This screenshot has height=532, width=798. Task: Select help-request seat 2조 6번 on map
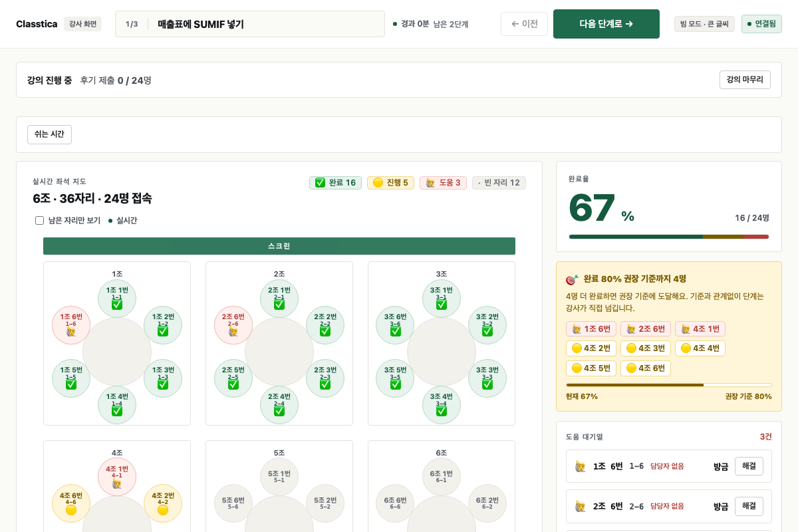coord(233,325)
